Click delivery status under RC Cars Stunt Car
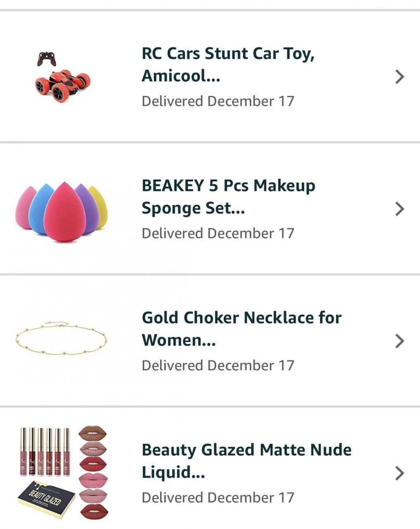 coord(218,101)
